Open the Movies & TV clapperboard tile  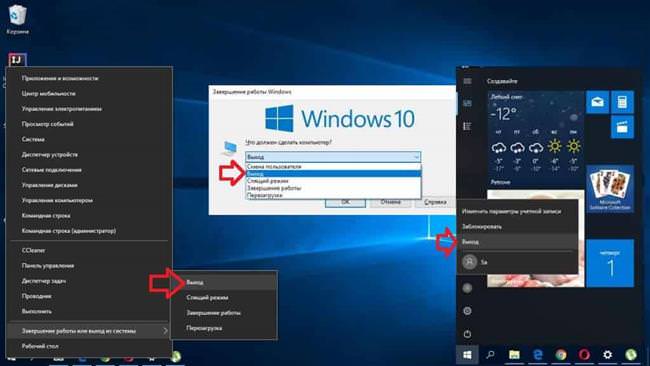click(622, 126)
